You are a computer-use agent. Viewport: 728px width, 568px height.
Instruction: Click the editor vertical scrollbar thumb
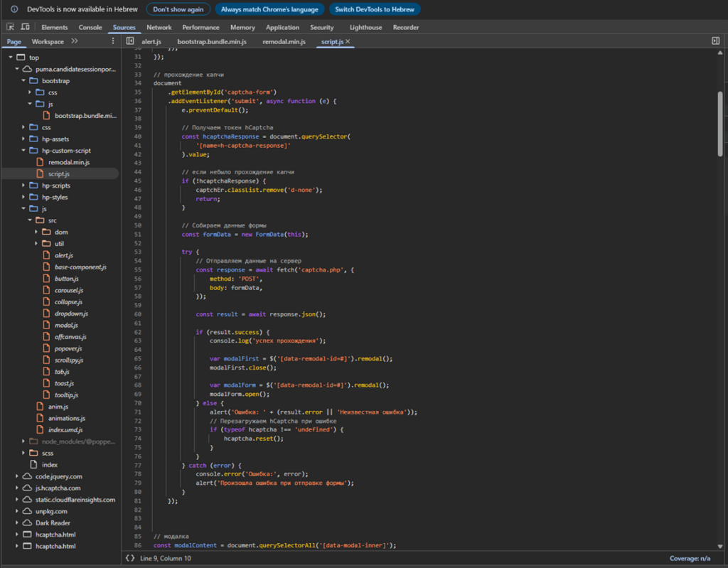[720, 124]
